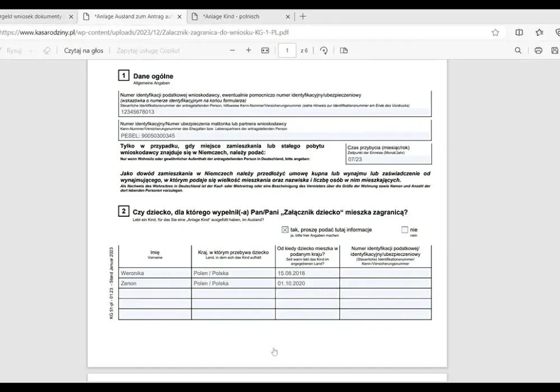The width and height of the screenshot is (560, 392).
Task: Click Weronika's empty tax ID cell
Action: [x=385, y=273]
